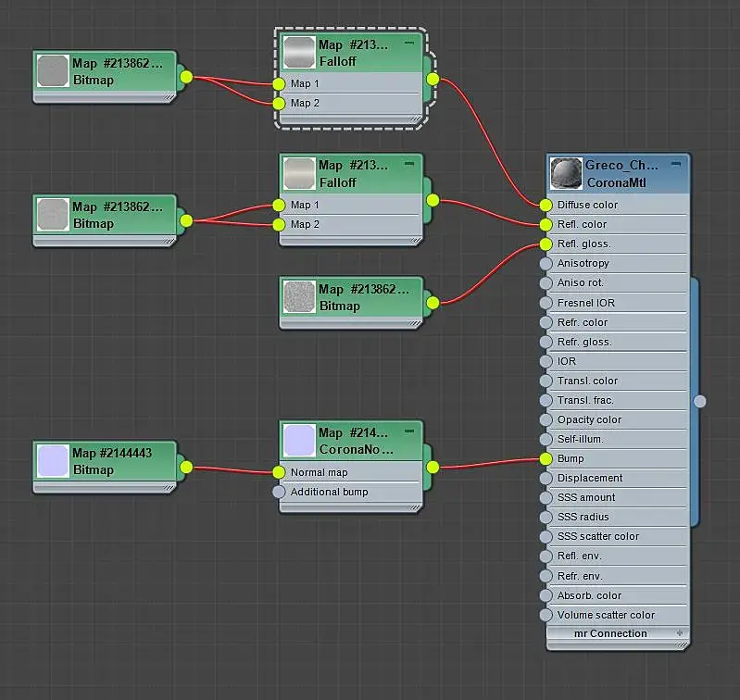Click the SSS amount input socket

point(546,497)
